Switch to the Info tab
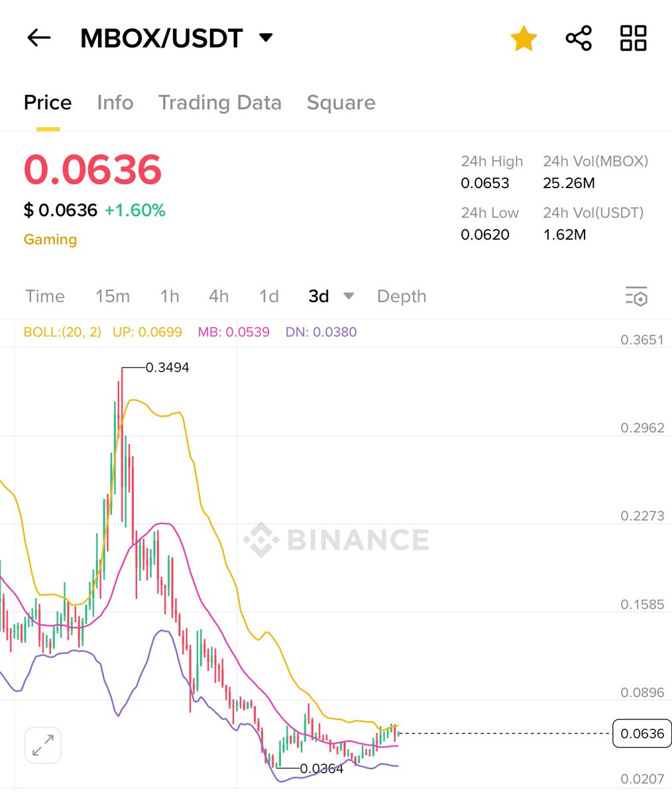The image size is (672, 795). point(115,103)
